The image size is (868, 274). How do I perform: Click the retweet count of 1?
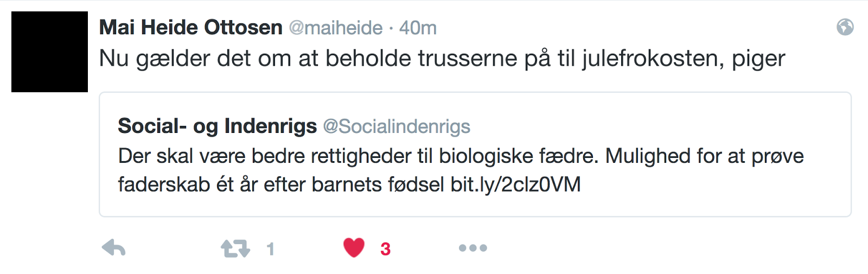coord(271,249)
